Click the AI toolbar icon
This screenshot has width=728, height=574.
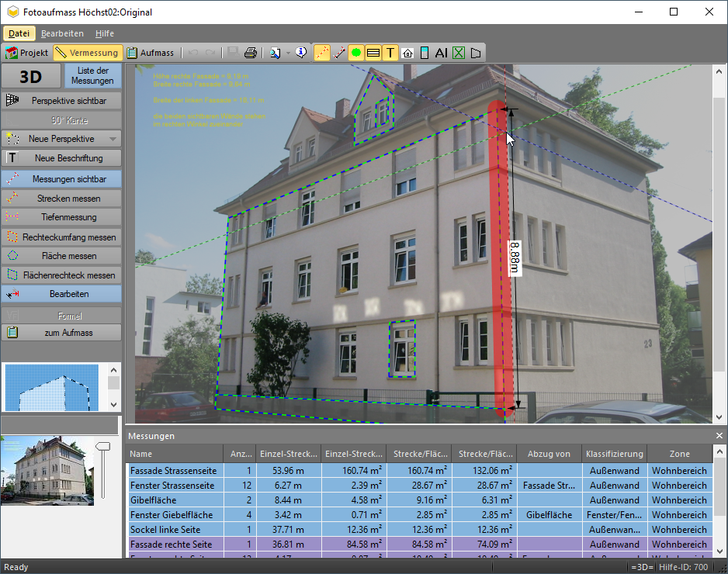point(441,53)
